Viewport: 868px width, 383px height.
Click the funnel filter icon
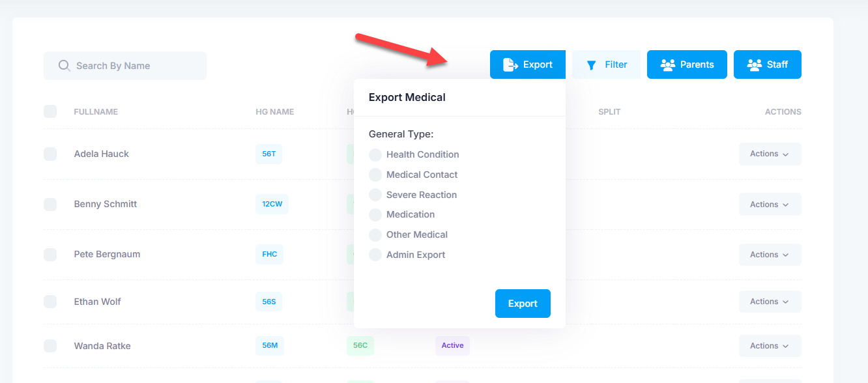(x=592, y=65)
